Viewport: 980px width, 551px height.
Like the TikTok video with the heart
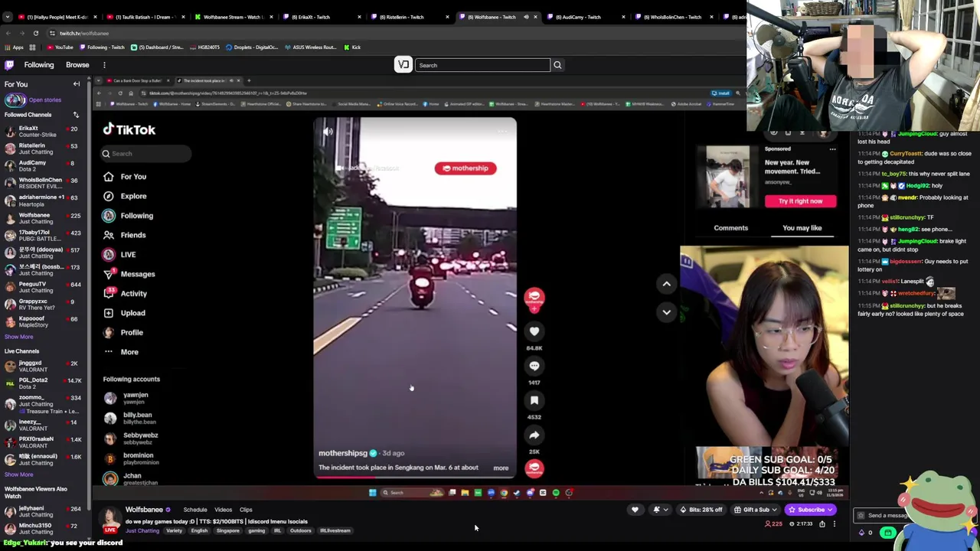[x=534, y=331]
